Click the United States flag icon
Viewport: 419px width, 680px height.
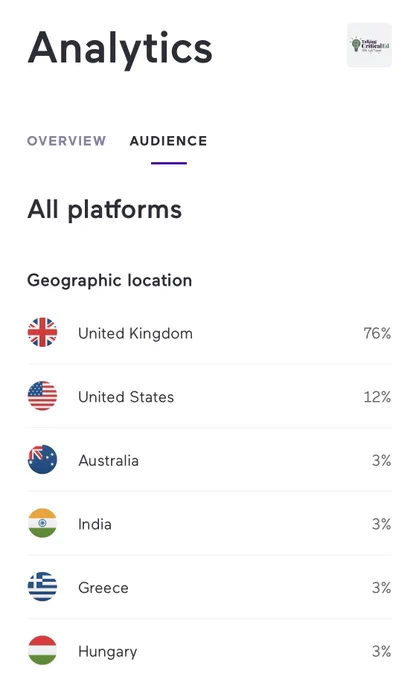click(43, 396)
